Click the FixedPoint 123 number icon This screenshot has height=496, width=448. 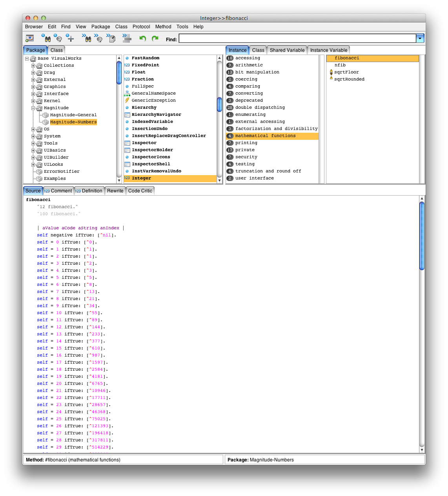(x=127, y=65)
